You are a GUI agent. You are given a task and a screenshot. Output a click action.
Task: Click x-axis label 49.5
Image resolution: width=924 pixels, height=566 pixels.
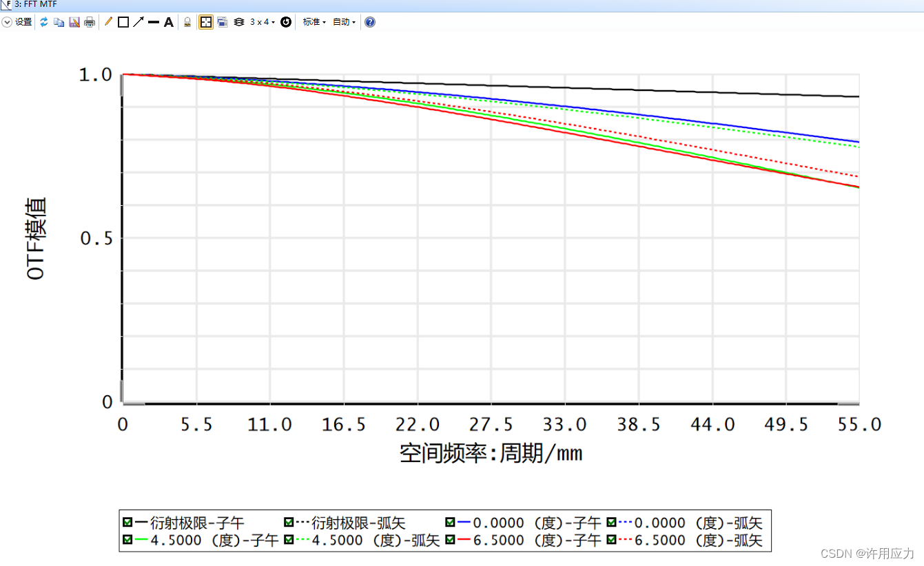click(x=786, y=424)
